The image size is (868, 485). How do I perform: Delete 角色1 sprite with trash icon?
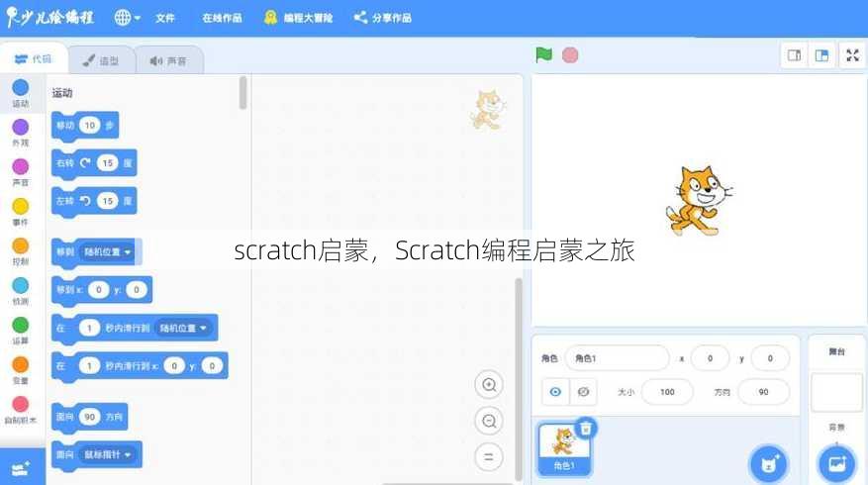(x=586, y=428)
